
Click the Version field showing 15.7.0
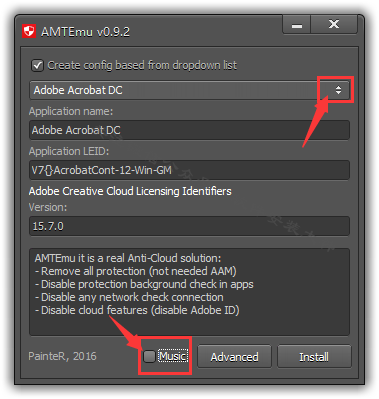(x=189, y=226)
